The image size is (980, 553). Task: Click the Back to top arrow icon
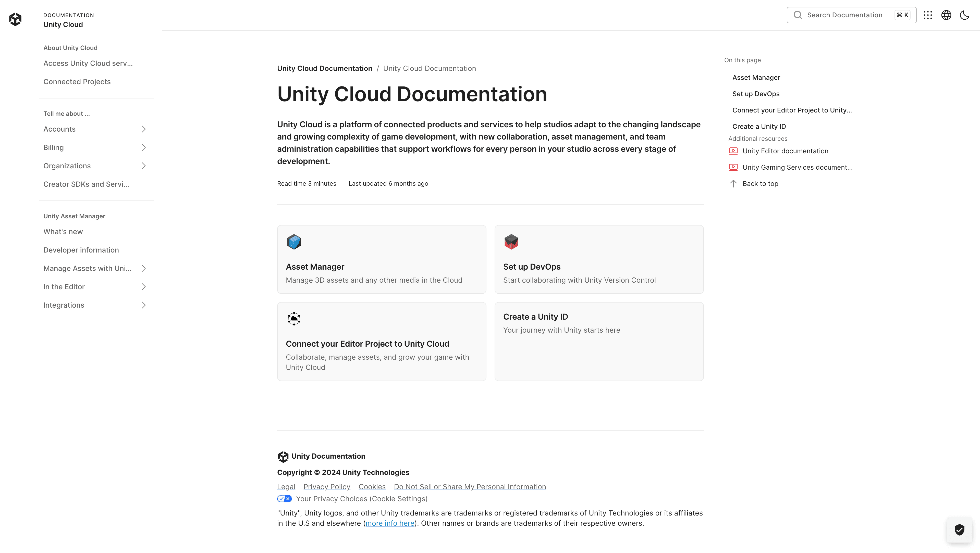point(733,184)
